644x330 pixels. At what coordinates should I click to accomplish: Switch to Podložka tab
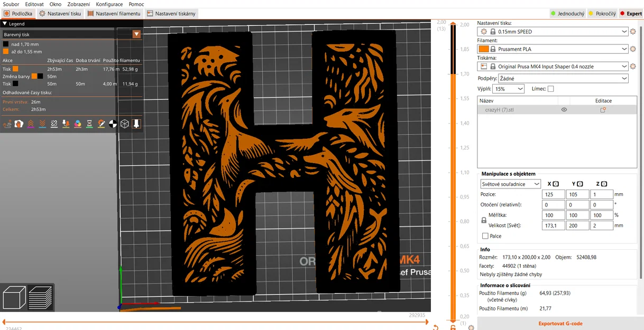[19, 14]
